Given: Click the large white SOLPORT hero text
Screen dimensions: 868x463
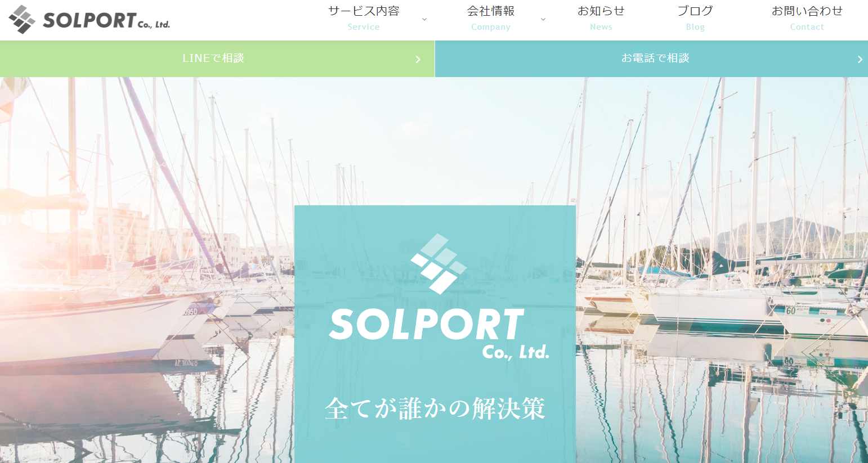Looking at the screenshot, I should click(426, 324).
